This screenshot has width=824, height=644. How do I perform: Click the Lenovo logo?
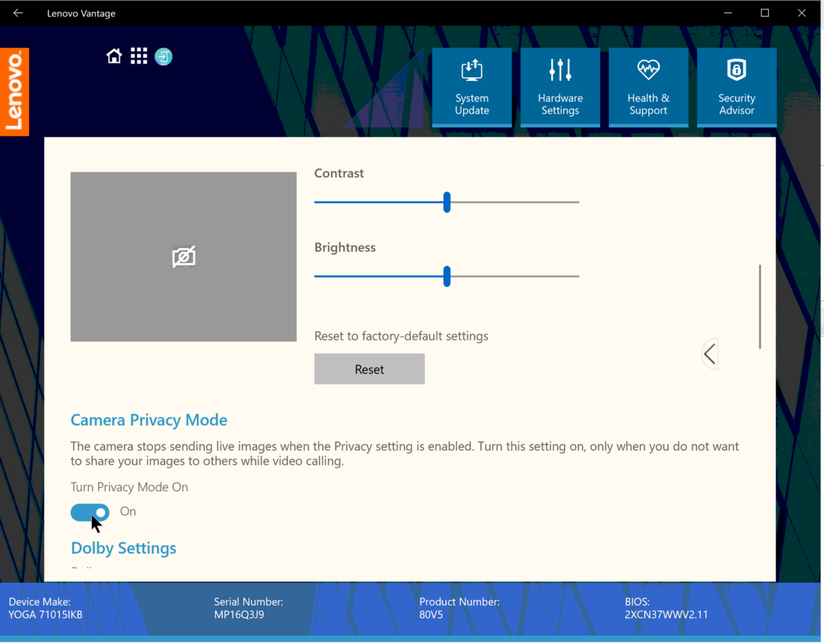(14, 91)
